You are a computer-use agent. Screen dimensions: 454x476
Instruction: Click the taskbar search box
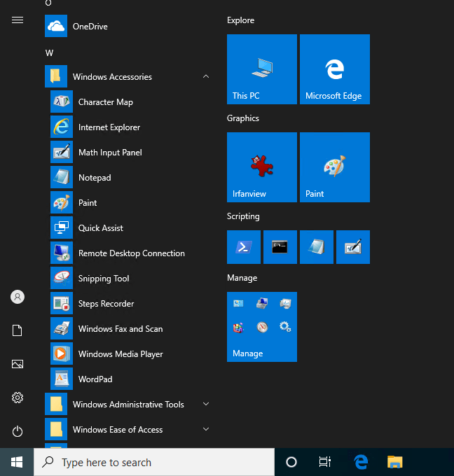point(154,462)
